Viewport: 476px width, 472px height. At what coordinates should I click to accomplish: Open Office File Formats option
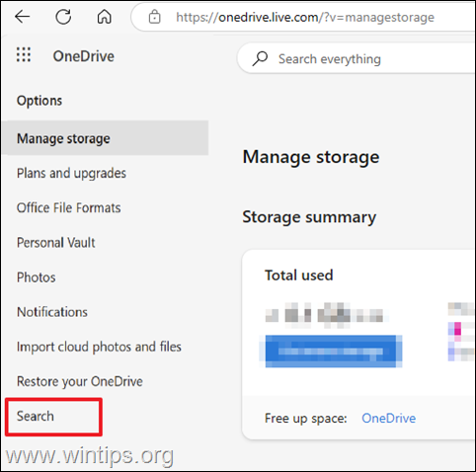[68, 207]
